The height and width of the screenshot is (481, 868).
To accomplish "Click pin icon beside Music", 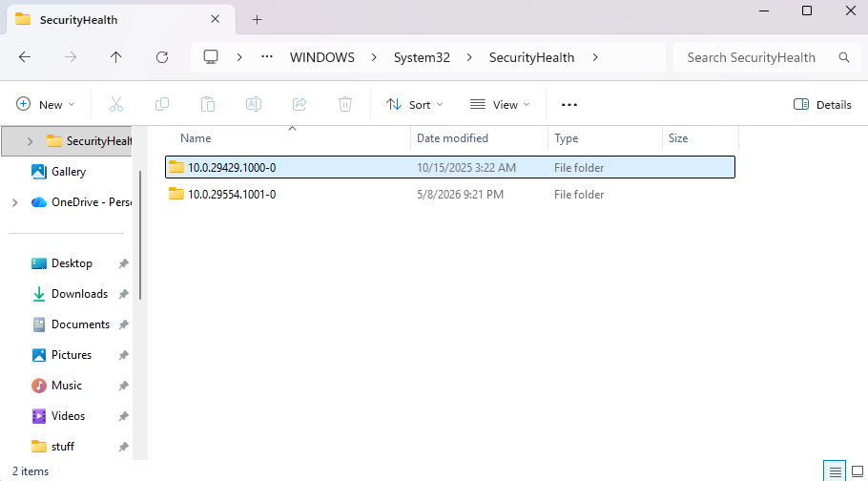I will (x=123, y=386).
